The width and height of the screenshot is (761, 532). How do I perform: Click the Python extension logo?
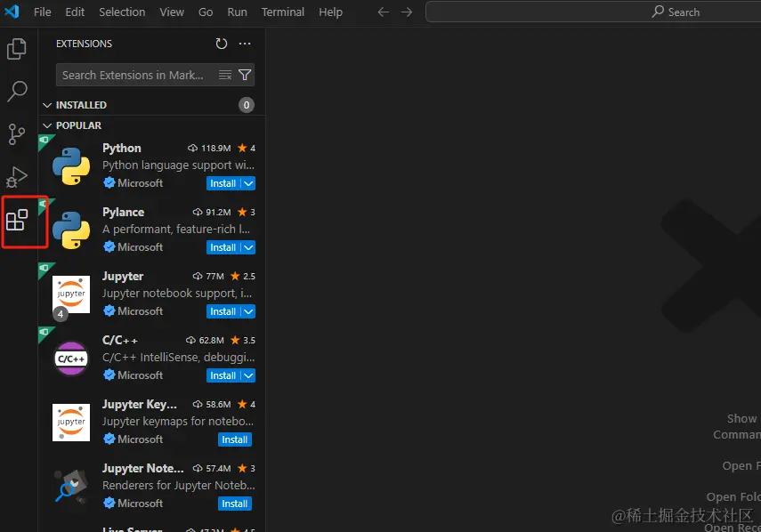(71, 166)
